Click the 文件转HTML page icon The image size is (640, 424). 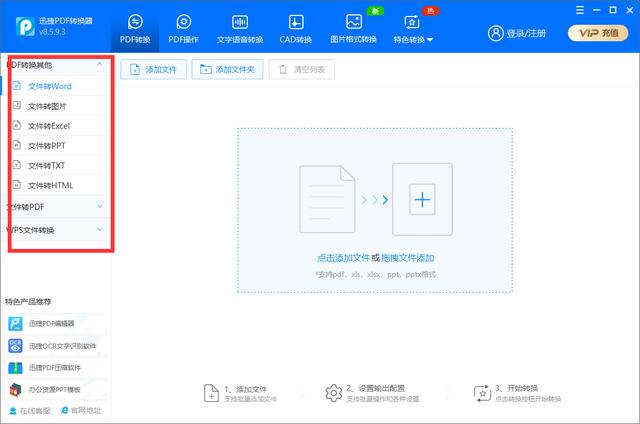[x=17, y=185]
